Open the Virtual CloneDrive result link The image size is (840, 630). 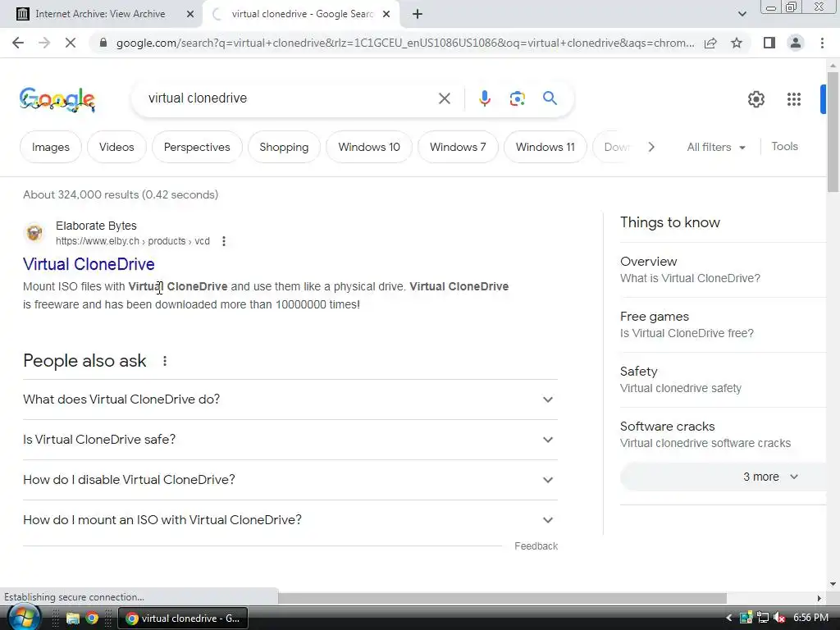(89, 264)
